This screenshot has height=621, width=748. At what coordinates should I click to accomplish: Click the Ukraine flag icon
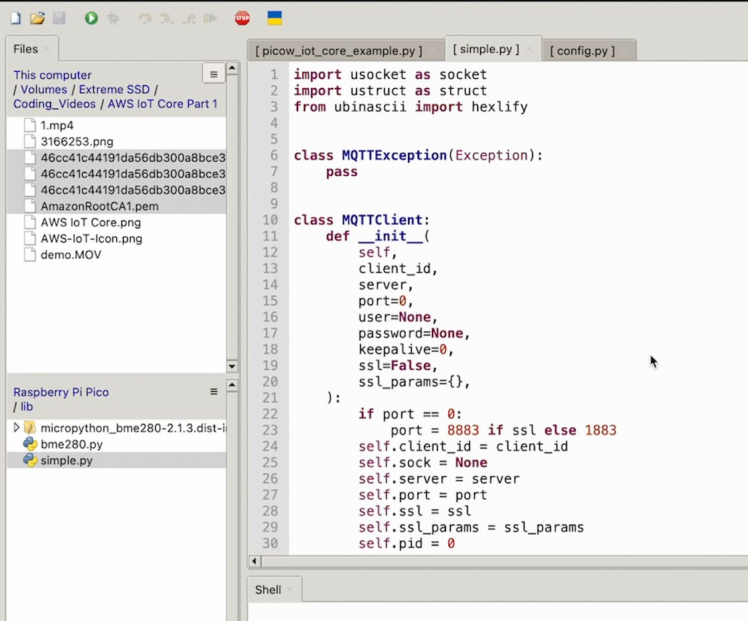point(274,18)
